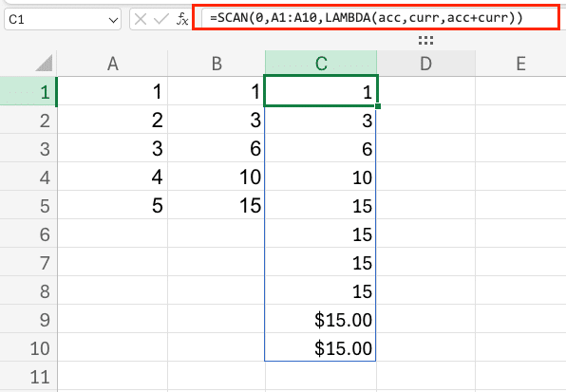Click cell C8 containing 15
Image resolution: width=566 pixels, height=392 pixels.
coord(321,290)
